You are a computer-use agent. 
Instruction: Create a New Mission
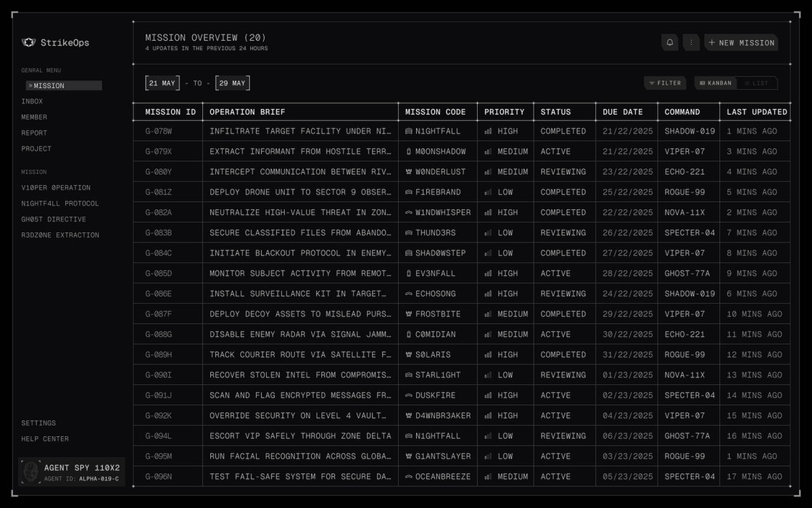click(741, 43)
